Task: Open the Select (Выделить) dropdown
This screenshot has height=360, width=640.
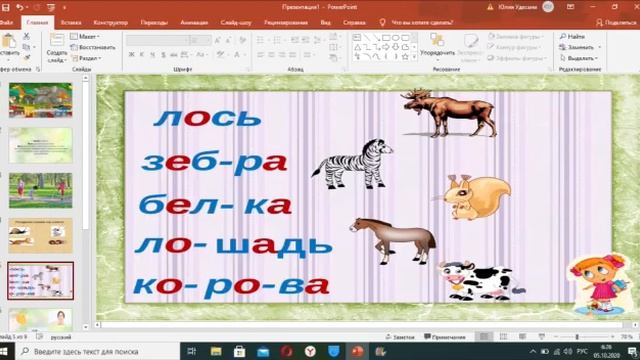Action: 579,58
